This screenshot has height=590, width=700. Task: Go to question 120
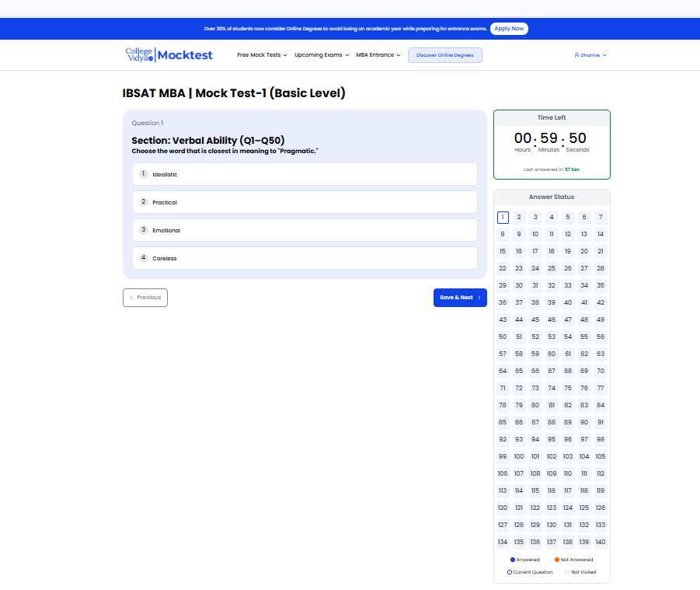[503, 508]
